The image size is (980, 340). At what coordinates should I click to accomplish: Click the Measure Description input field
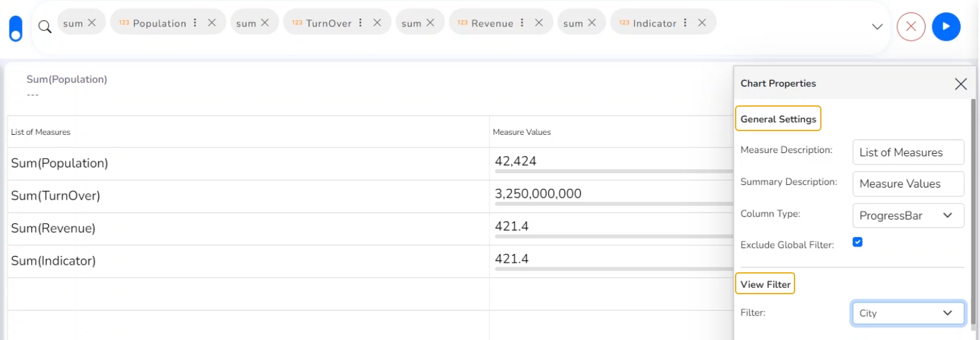point(907,152)
